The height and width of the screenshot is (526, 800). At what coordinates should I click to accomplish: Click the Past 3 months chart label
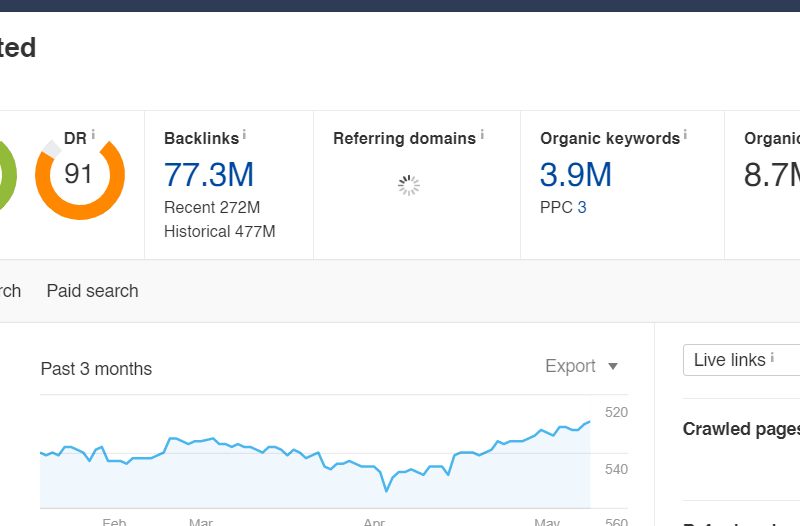[x=96, y=369]
